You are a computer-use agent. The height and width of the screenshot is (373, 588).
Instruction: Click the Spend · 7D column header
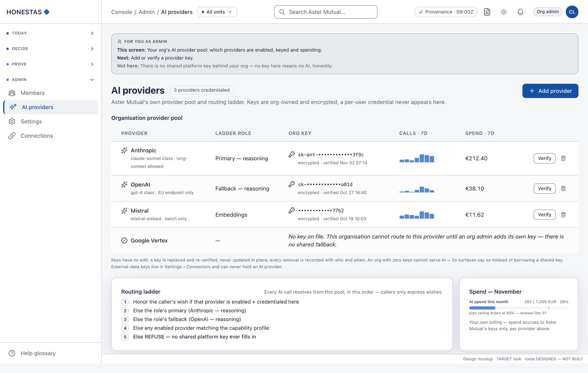pos(480,133)
